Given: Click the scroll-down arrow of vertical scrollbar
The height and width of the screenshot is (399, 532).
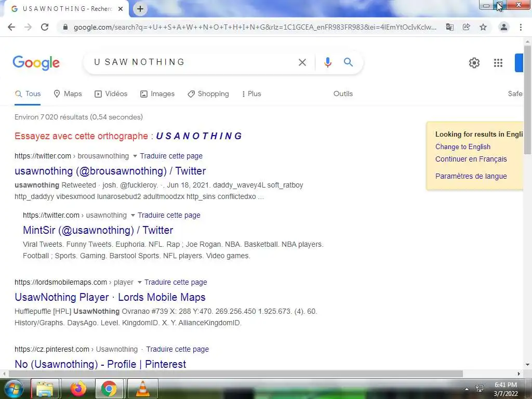Looking at the screenshot, I should tap(527, 365).
